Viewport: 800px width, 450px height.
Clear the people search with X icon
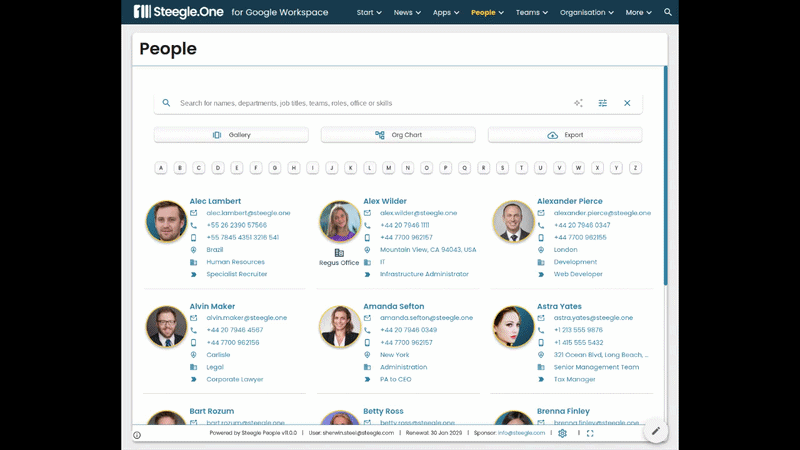click(x=627, y=103)
